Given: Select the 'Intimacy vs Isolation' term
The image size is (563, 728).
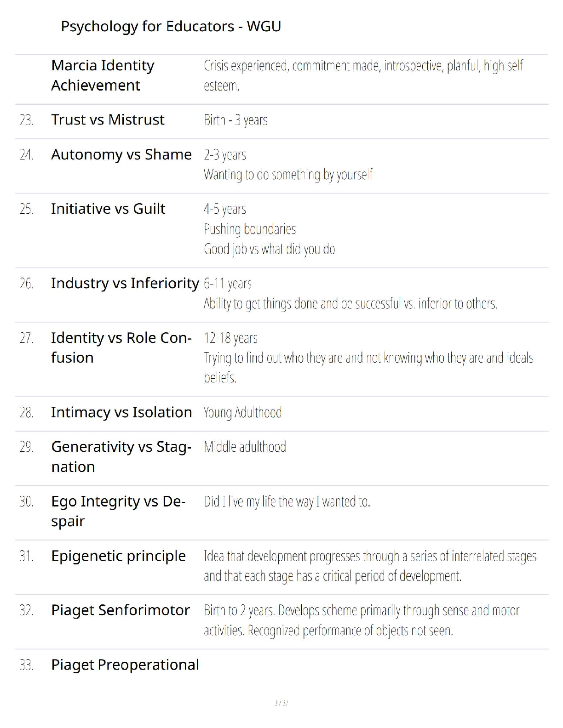Looking at the screenshot, I should [x=121, y=412].
